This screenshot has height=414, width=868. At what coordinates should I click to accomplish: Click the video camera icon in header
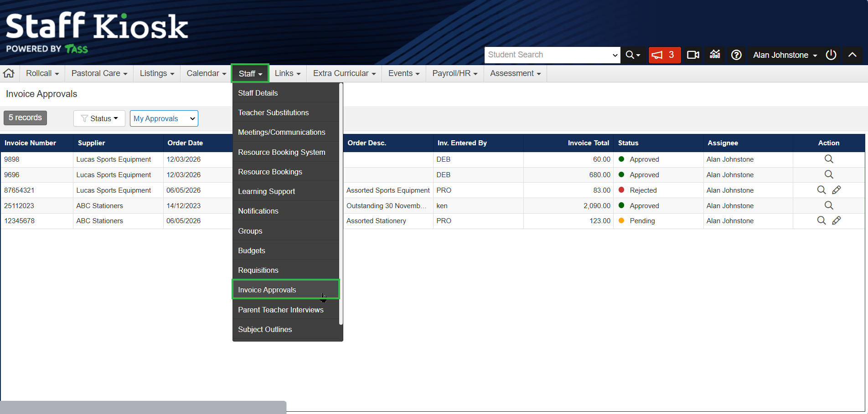(x=693, y=55)
